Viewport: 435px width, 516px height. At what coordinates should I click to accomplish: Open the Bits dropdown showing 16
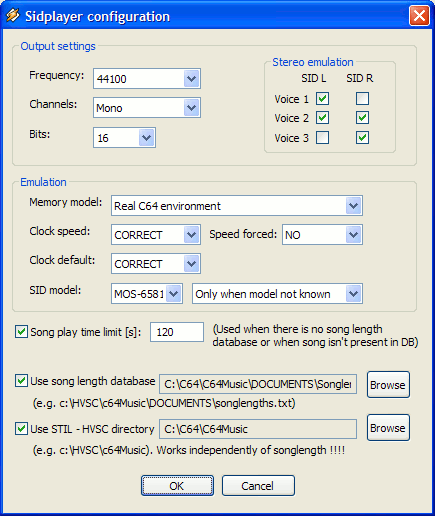(x=124, y=137)
